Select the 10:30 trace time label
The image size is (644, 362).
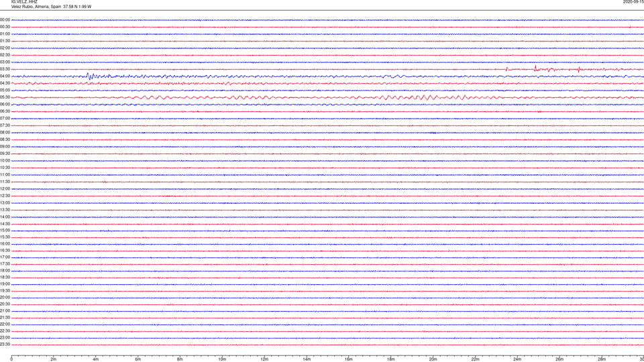coord(5,168)
